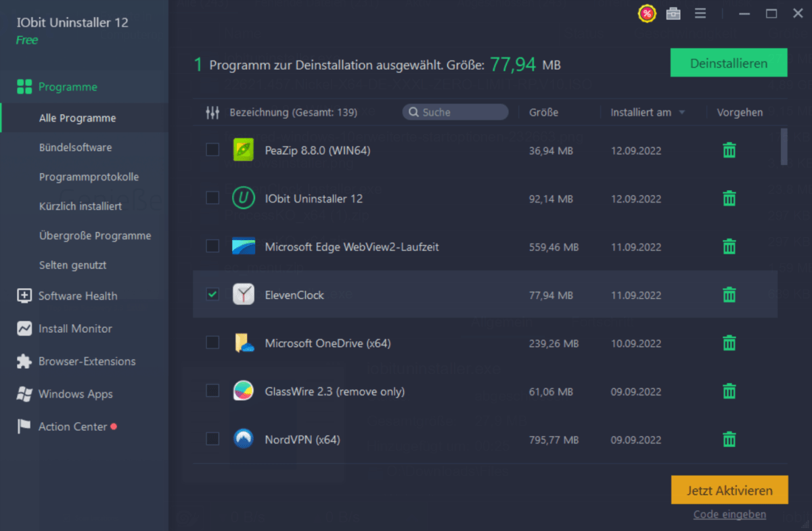Open Action Center via its flag icon
The width and height of the screenshot is (812, 531).
click(22, 426)
